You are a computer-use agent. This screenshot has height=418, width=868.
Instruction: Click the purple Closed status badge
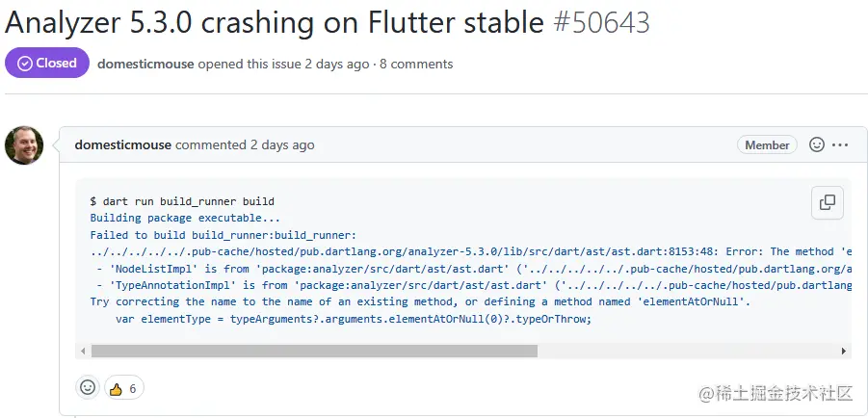click(x=46, y=64)
